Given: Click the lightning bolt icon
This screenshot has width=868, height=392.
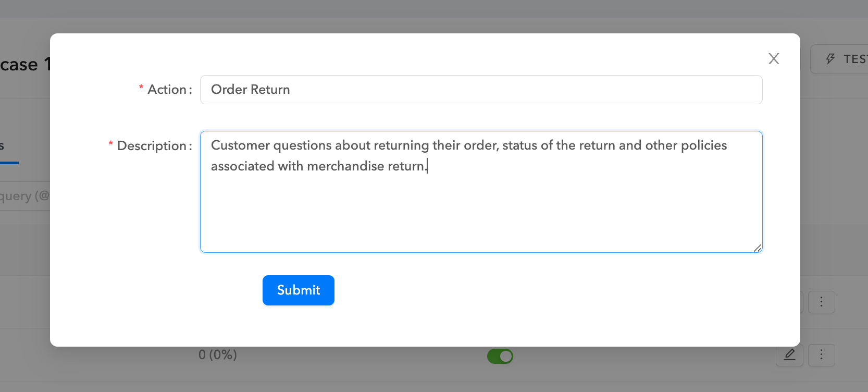Looking at the screenshot, I should click(x=830, y=59).
